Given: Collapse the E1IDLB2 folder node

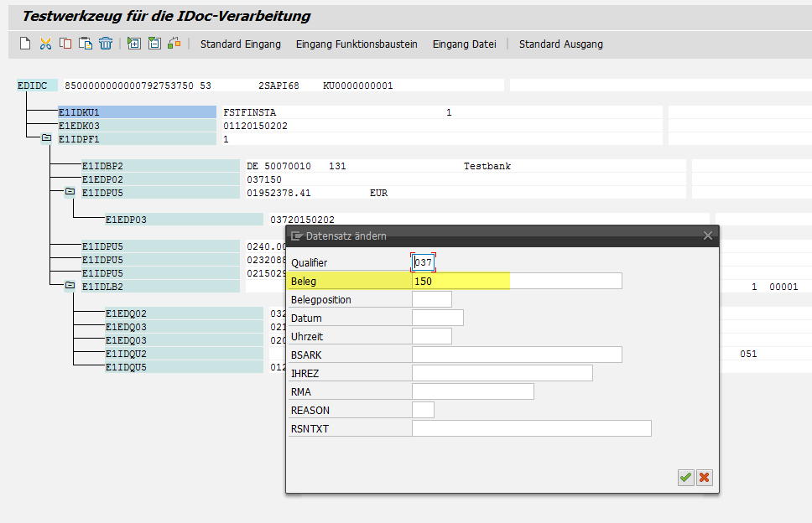Looking at the screenshot, I should coord(70,286).
